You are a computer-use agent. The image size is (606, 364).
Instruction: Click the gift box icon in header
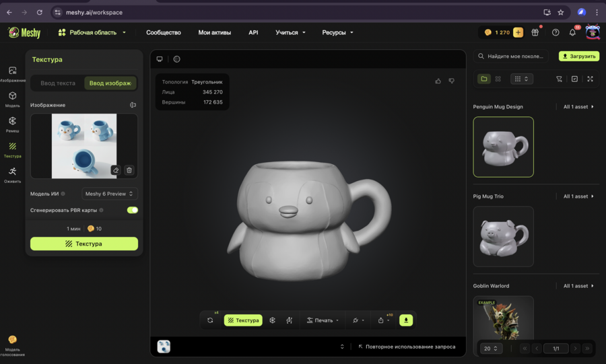[535, 32]
